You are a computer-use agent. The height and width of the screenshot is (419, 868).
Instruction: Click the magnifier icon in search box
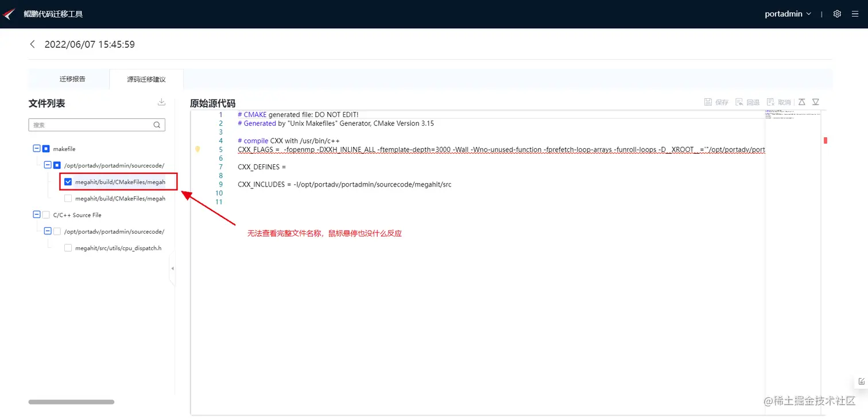tap(157, 125)
